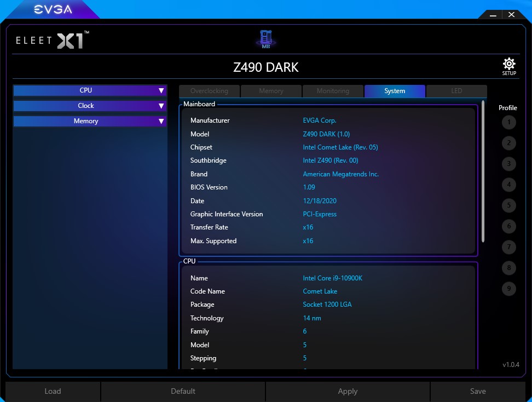
Task: Click the Mainboard group label
Action: (199, 104)
